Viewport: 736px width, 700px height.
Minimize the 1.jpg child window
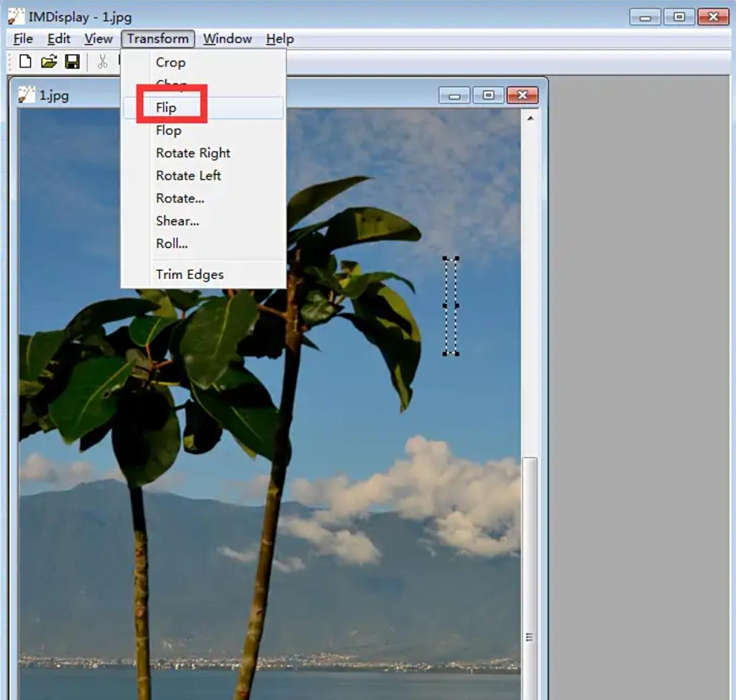pyautogui.click(x=455, y=95)
